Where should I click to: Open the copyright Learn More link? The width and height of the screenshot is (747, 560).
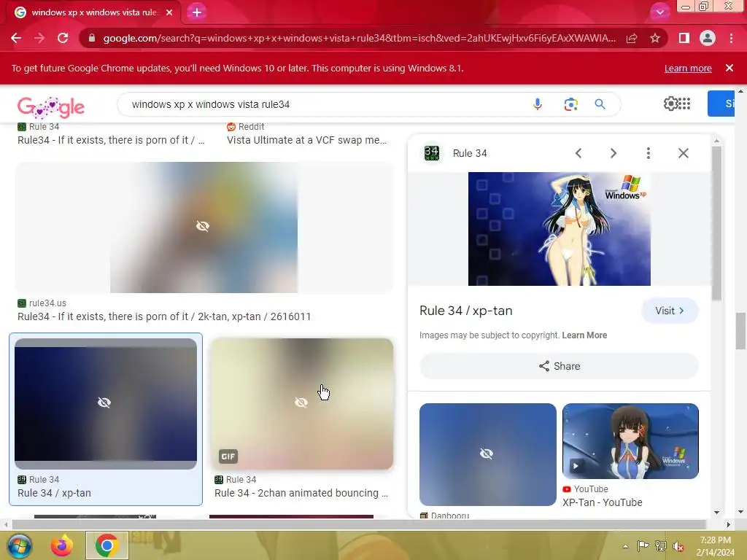point(584,335)
